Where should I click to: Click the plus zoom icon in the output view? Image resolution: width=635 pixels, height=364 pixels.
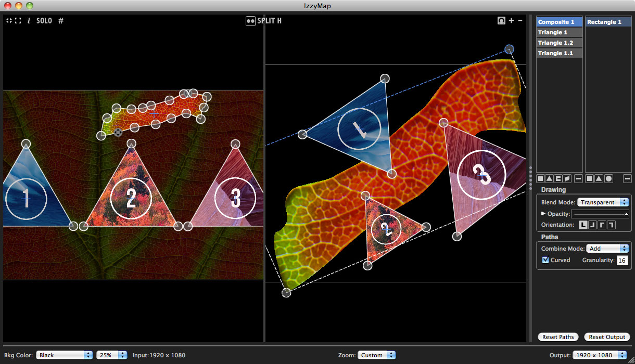pyautogui.click(x=511, y=21)
